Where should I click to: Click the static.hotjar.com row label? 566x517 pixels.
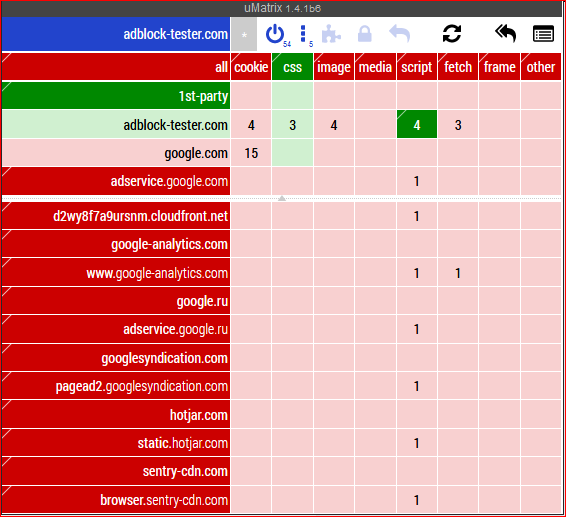116,443
